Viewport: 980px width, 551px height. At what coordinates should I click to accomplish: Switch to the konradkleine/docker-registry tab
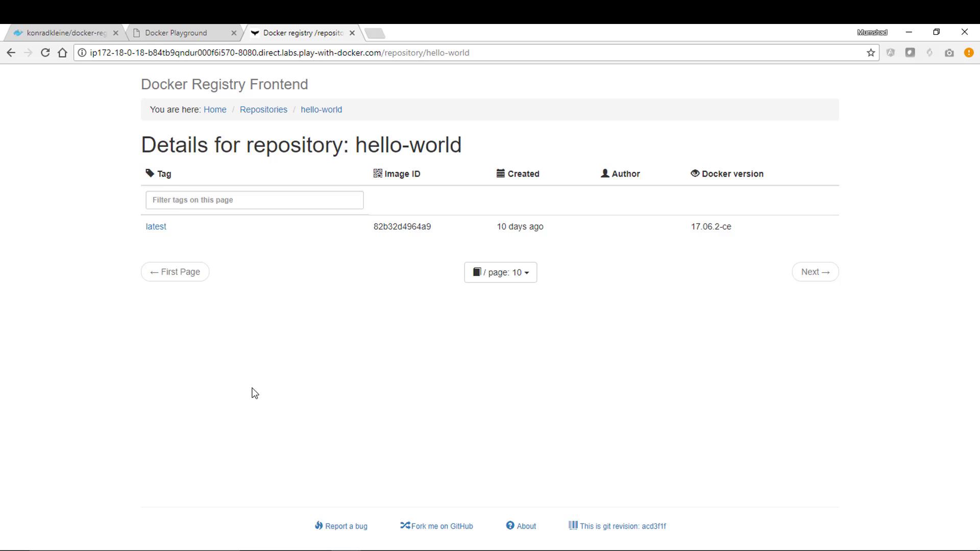pos(65,33)
